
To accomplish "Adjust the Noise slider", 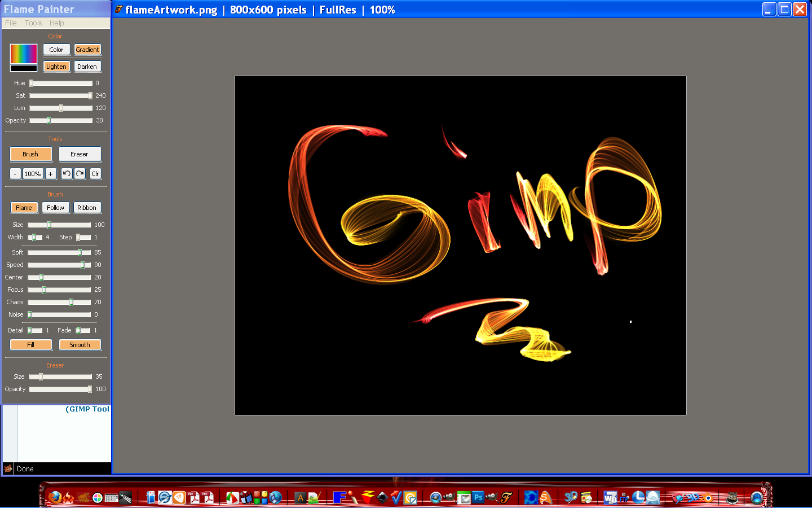I will pos(59,314).
